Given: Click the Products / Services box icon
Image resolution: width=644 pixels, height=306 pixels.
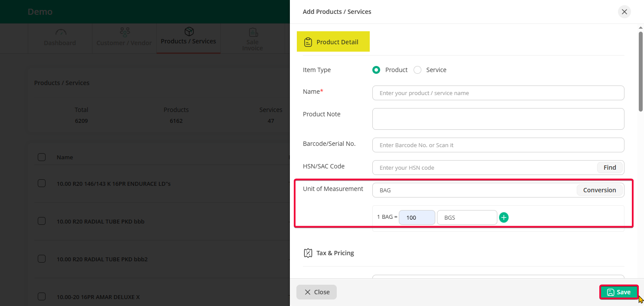Looking at the screenshot, I should pos(189,32).
